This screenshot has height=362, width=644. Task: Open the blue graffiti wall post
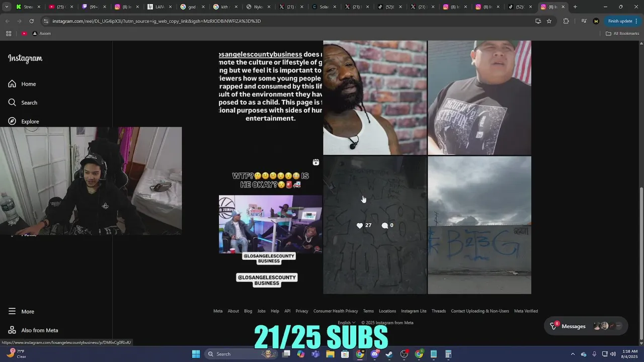479,225
